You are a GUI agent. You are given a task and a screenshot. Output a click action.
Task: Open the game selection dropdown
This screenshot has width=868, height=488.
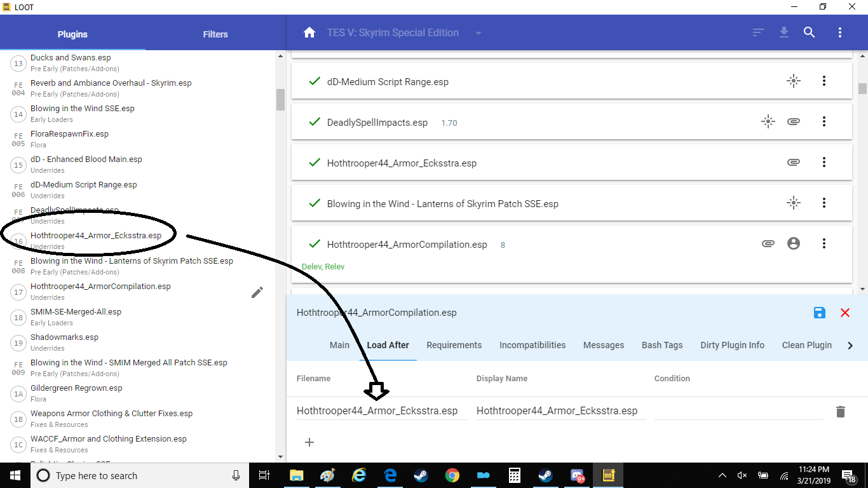pos(478,33)
